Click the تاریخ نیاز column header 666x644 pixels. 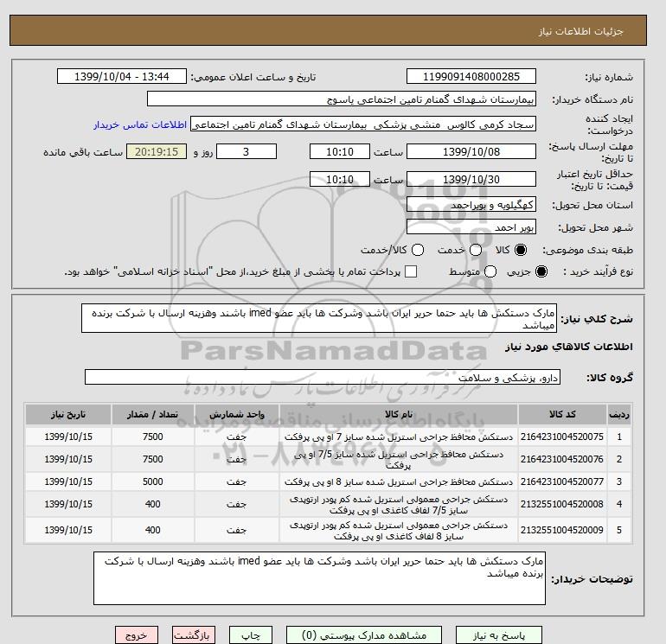coord(68,414)
